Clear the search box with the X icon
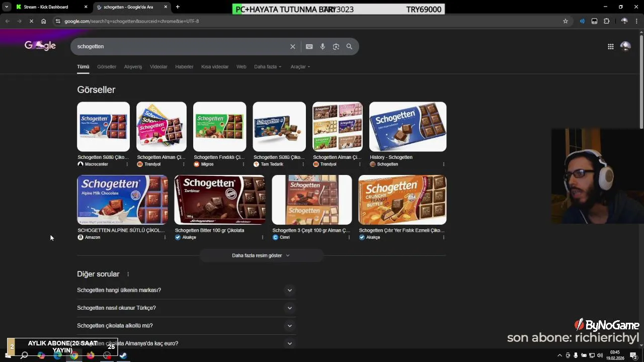Image resolution: width=644 pixels, height=362 pixels. (292, 46)
